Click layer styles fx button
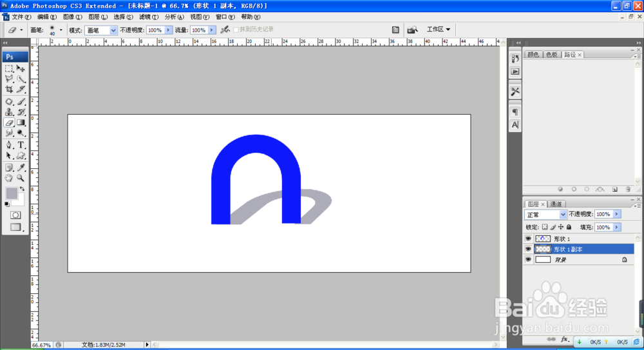This screenshot has height=350, width=644. coord(565,339)
